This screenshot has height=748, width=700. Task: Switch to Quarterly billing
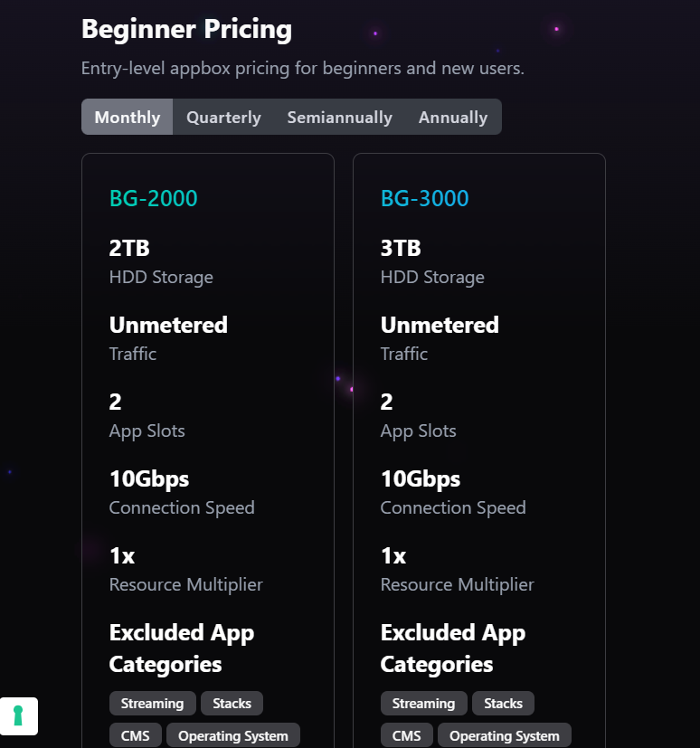point(223,117)
